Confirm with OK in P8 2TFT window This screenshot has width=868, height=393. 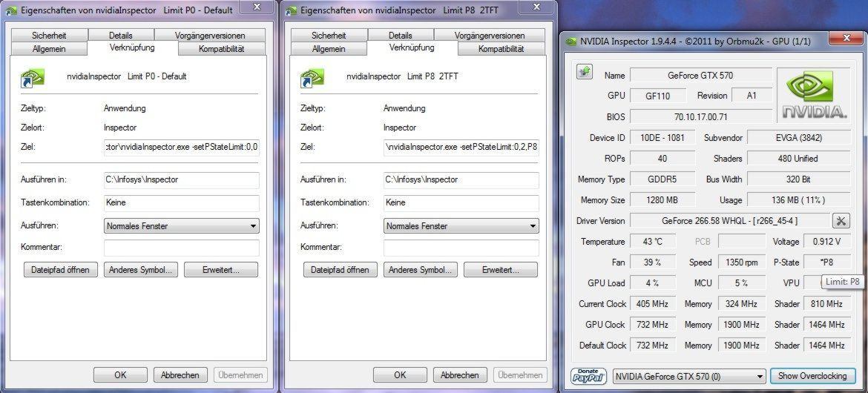point(400,374)
